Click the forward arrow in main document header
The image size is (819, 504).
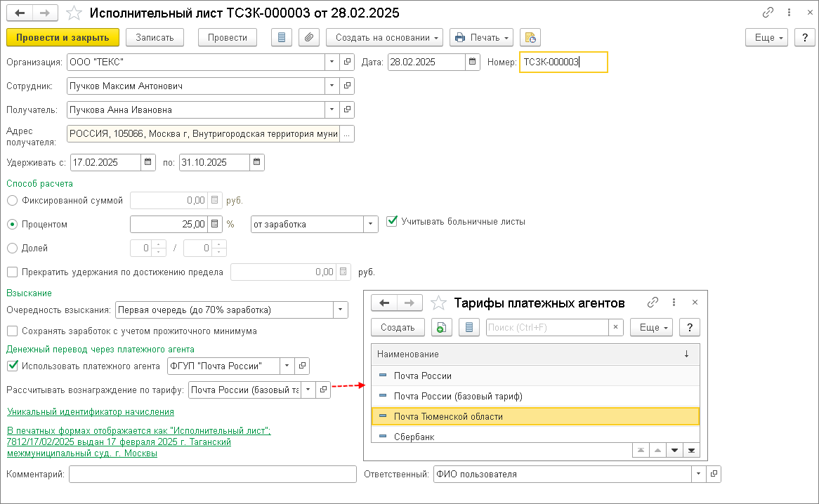click(45, 13)
